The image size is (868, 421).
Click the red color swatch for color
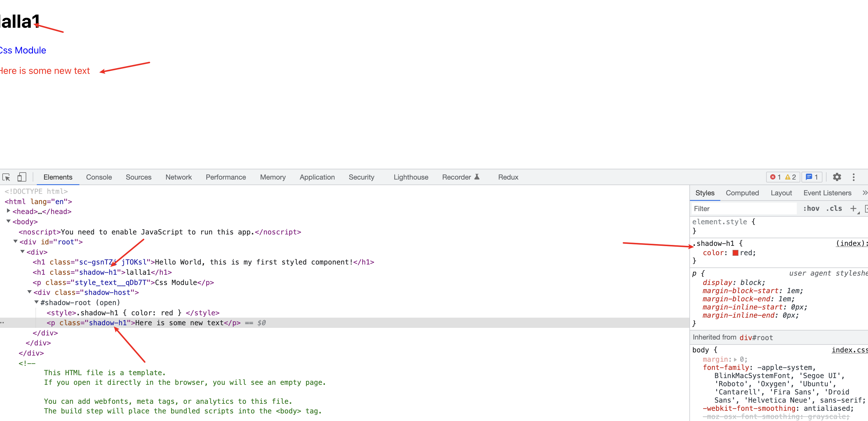[735, 253]
